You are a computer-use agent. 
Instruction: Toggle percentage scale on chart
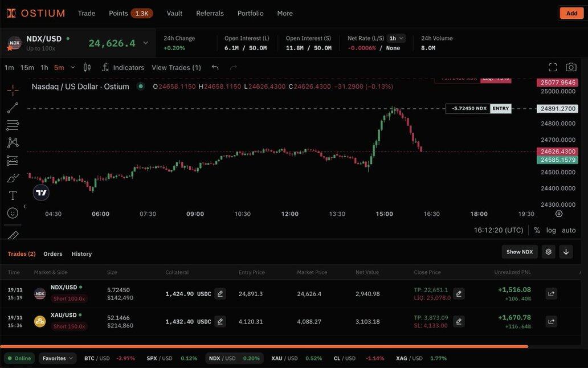pos(537,230)
